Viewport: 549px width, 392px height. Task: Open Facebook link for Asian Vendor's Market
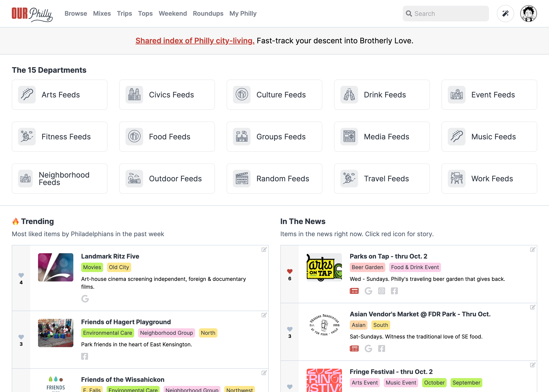tap(382, 348)
